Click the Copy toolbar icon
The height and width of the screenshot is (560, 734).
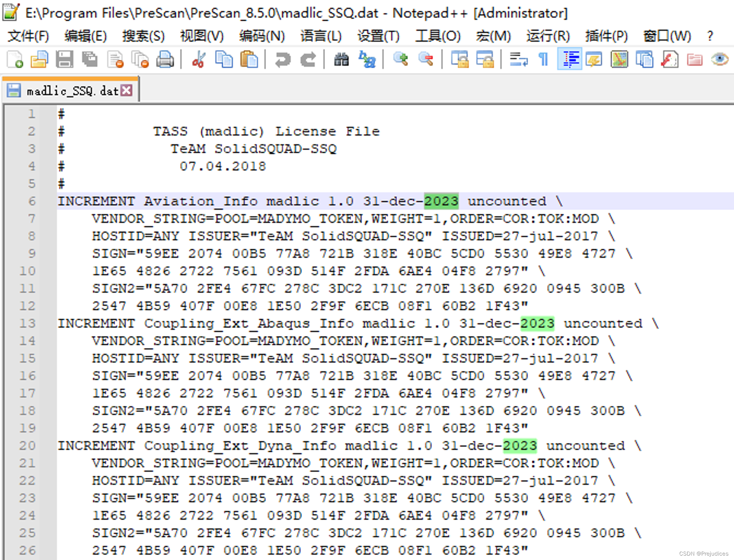click(224, 59)
